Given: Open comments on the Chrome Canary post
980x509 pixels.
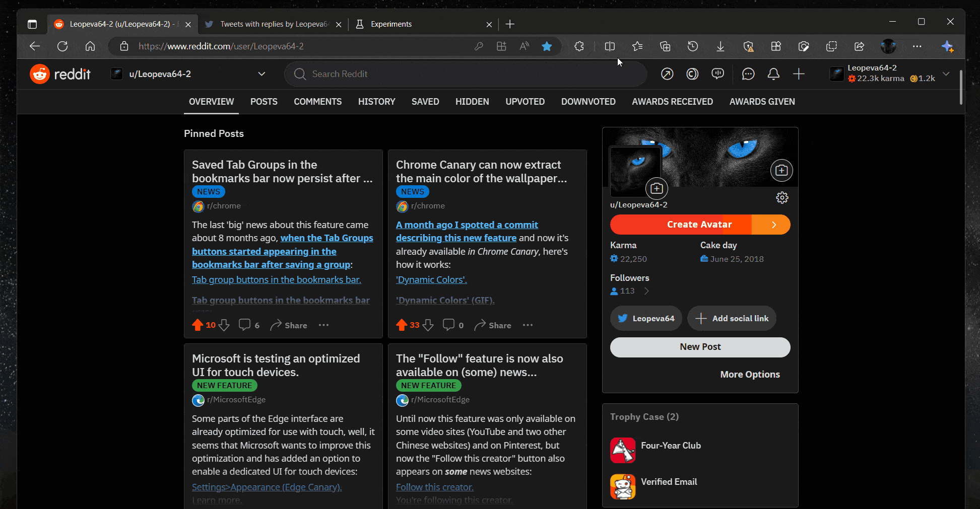Looking at the screenshot, I should pyautogui.click(x=453, y=325).
